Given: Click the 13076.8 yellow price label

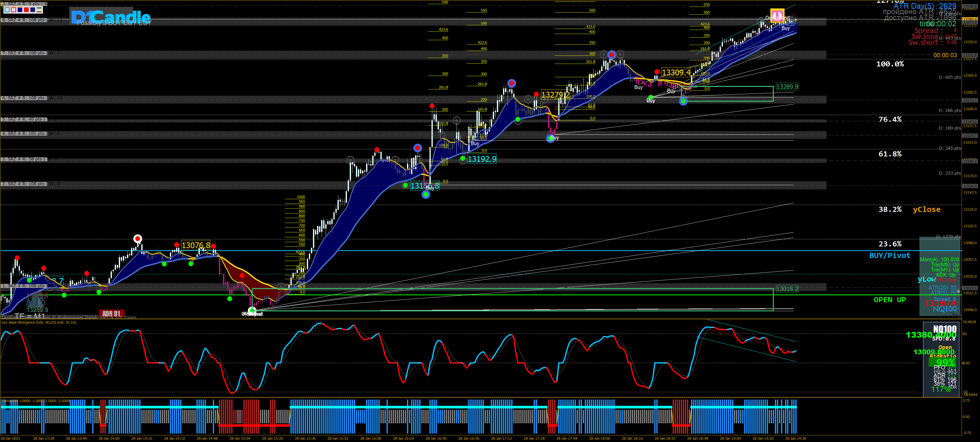Looking at the screenshot, I should (x=195, y=245).
